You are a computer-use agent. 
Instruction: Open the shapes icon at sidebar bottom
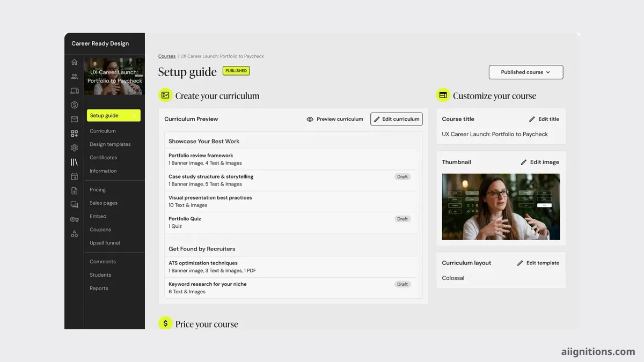[x=74, y=234]
